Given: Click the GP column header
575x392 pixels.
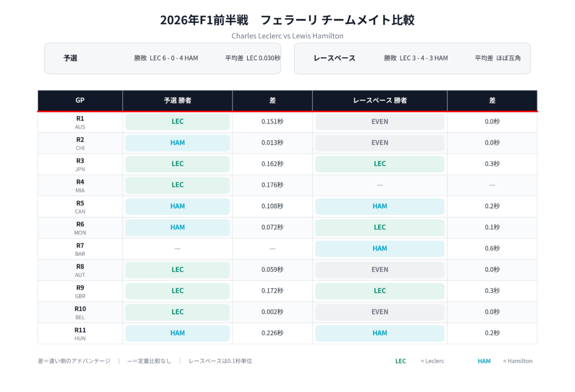Looking at the screenshot, I should click(80, 100).
